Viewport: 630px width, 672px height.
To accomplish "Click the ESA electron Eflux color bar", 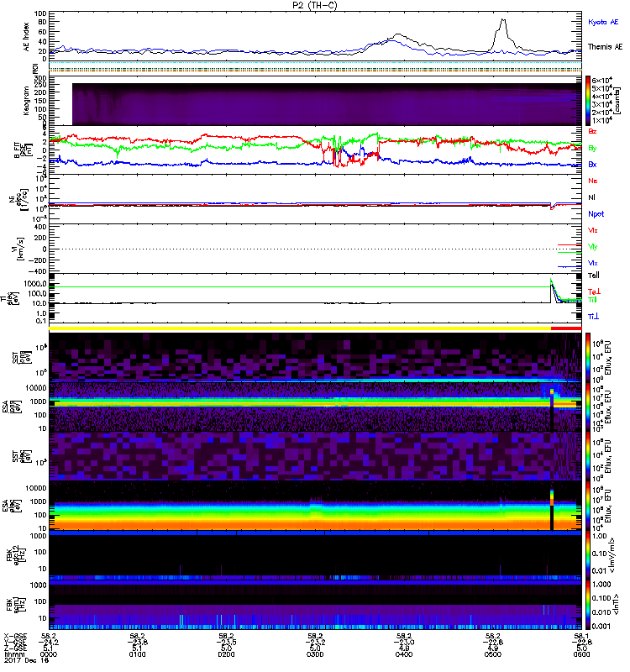I will (588, 506).
